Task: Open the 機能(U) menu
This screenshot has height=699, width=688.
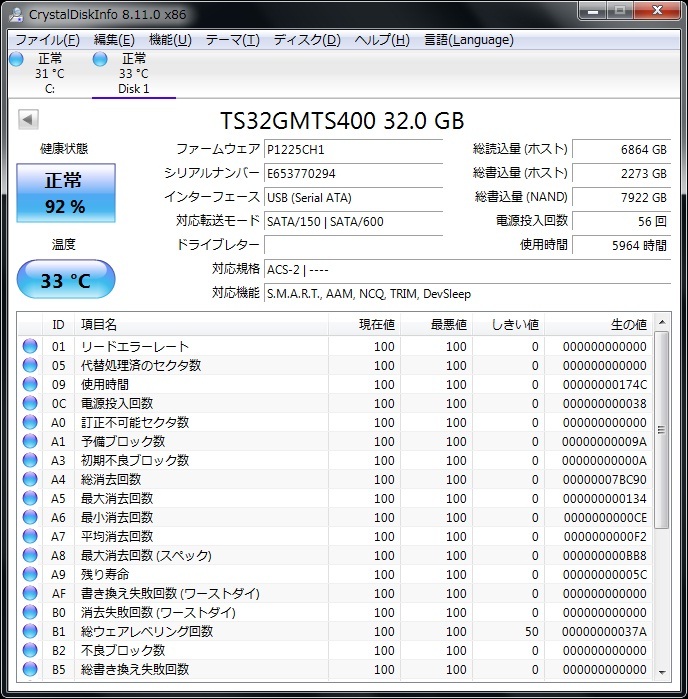Action: 170,40
